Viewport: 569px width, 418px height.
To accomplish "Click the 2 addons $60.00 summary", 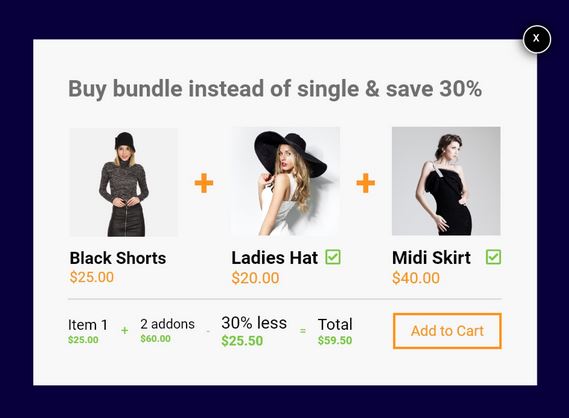I will 167,330.
